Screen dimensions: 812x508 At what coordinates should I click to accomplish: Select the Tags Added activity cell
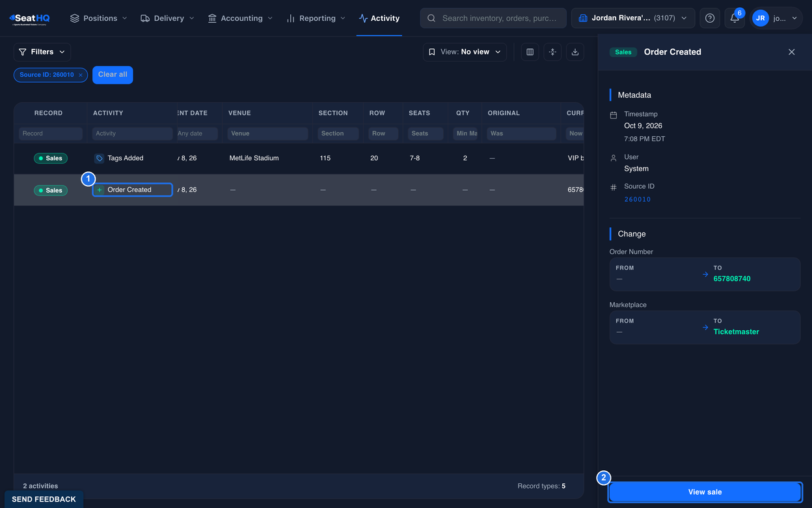pos(132,158)
